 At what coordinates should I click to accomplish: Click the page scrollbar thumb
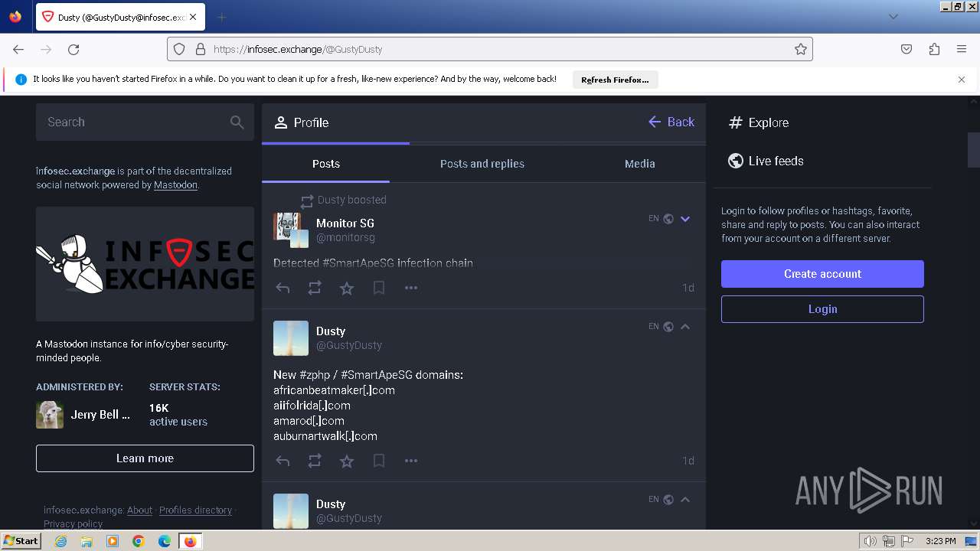tap(973, 150)
